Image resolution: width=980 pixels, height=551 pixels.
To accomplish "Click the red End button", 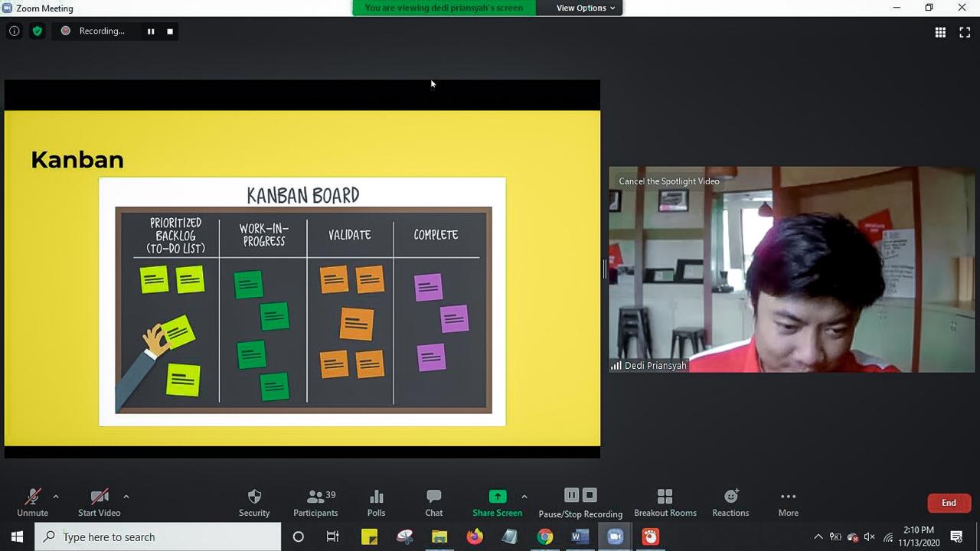I will tap(949, 503).
